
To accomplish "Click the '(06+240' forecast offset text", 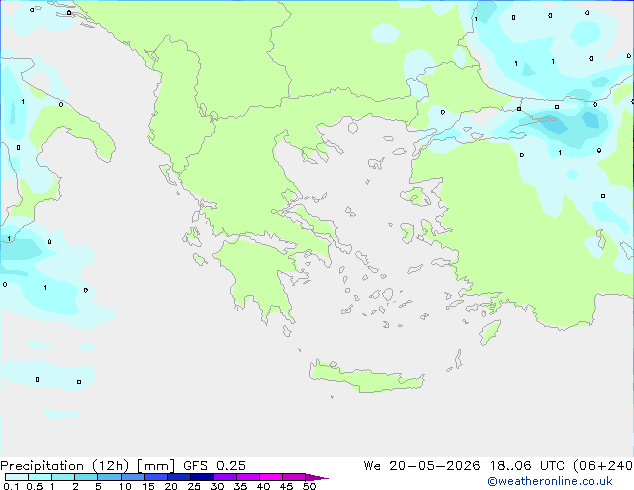I will pyautogui.click(x=603, y=466).
